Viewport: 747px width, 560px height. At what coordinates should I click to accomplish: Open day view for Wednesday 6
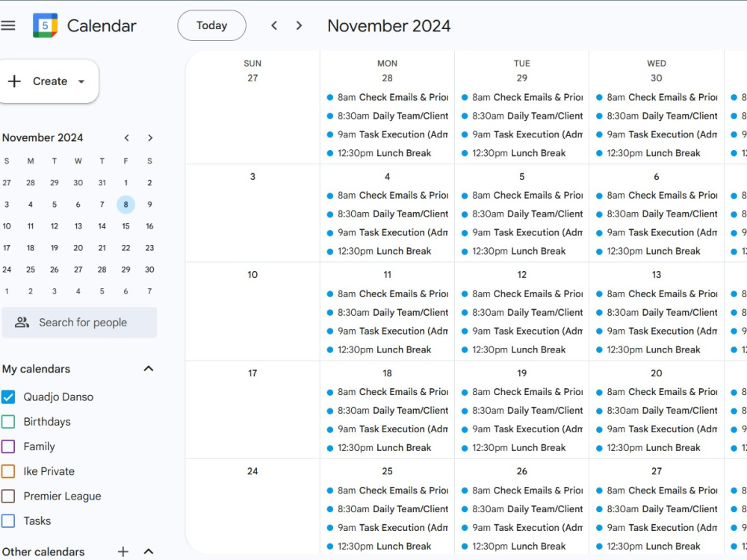point(657,177)
